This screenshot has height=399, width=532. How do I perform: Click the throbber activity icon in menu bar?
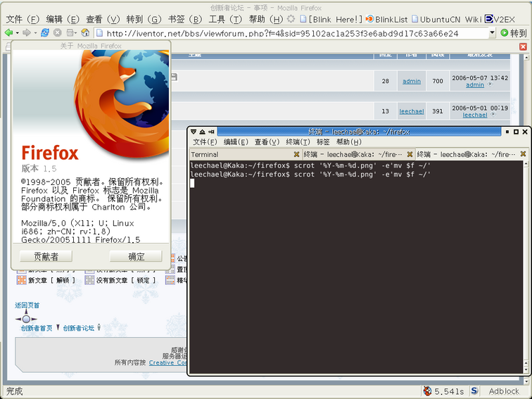point(291,19)
